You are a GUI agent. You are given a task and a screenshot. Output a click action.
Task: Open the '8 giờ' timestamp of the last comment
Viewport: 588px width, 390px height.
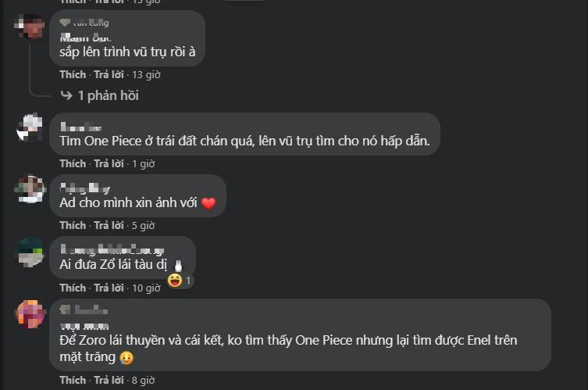(143, 381)
